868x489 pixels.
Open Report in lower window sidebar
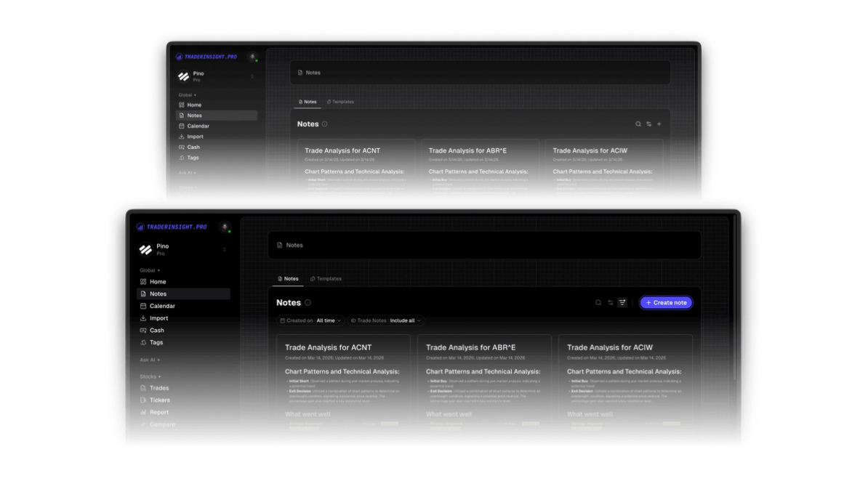pyautogui.click(x=182, y=412)
